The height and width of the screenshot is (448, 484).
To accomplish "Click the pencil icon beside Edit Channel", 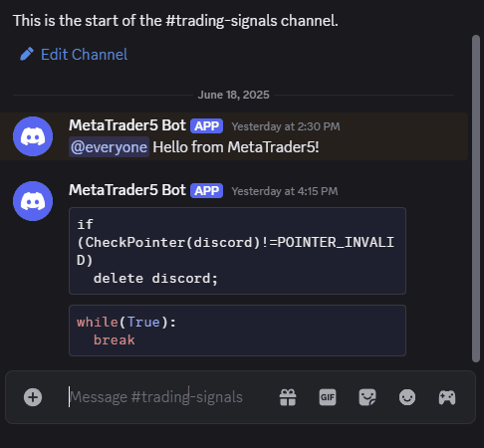I will click(27, 54).
